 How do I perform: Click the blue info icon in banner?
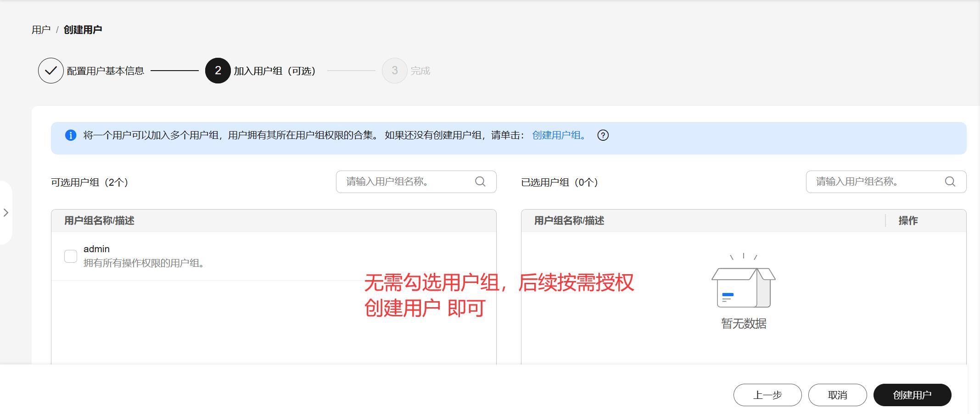coord(71,135)
